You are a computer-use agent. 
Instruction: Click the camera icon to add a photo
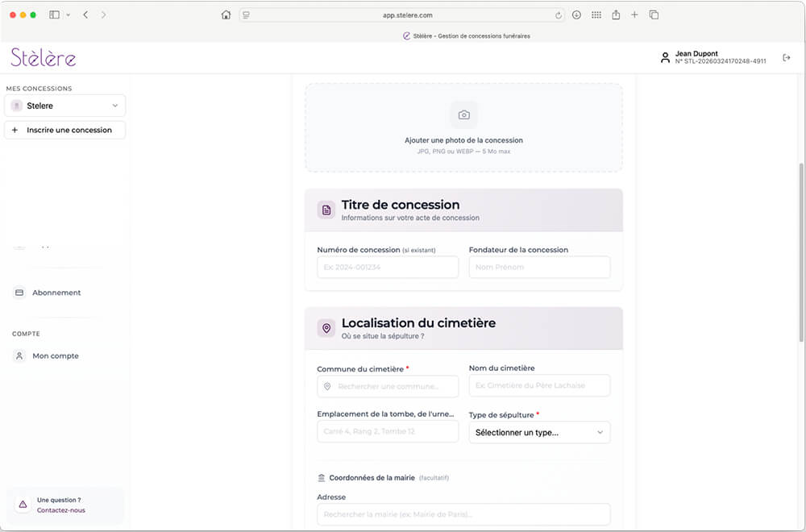[x=463, y=115]
